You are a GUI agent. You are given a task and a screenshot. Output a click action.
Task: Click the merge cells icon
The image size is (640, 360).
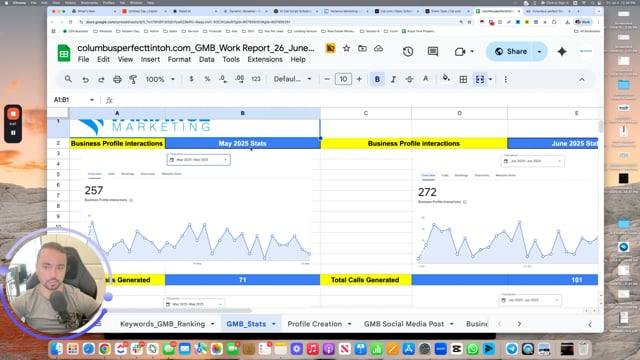(x=480, y=80)
